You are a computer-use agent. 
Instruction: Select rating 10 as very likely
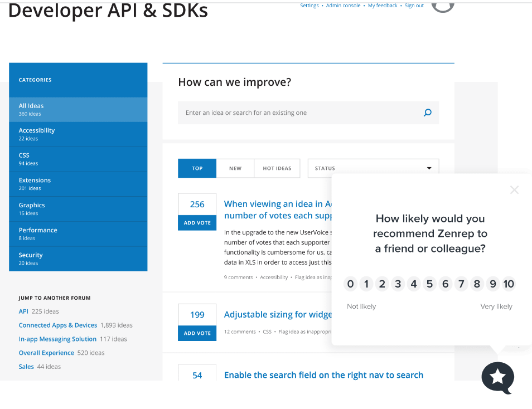click(x=508, y=284)
